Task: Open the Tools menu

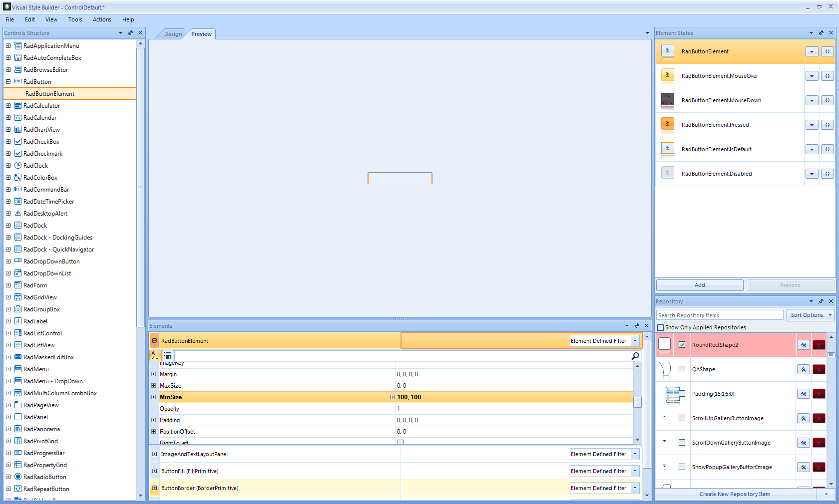Action: pos(75,19)
